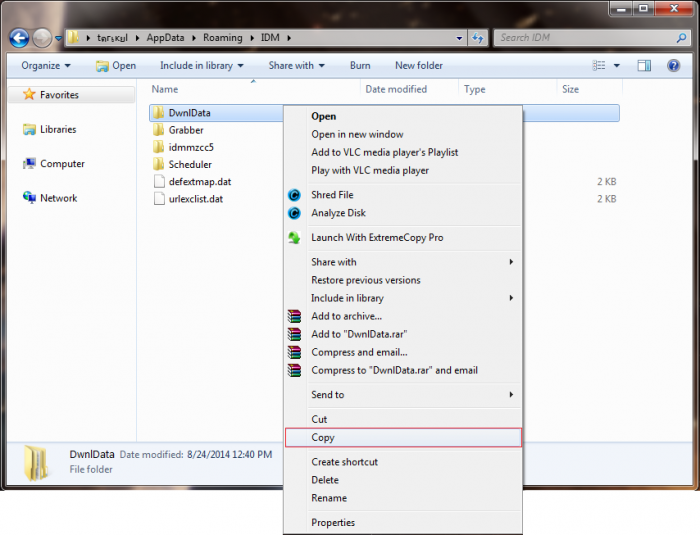700x535 pixels.
Task: Click the Shred File menu icon
Action: 294,195
